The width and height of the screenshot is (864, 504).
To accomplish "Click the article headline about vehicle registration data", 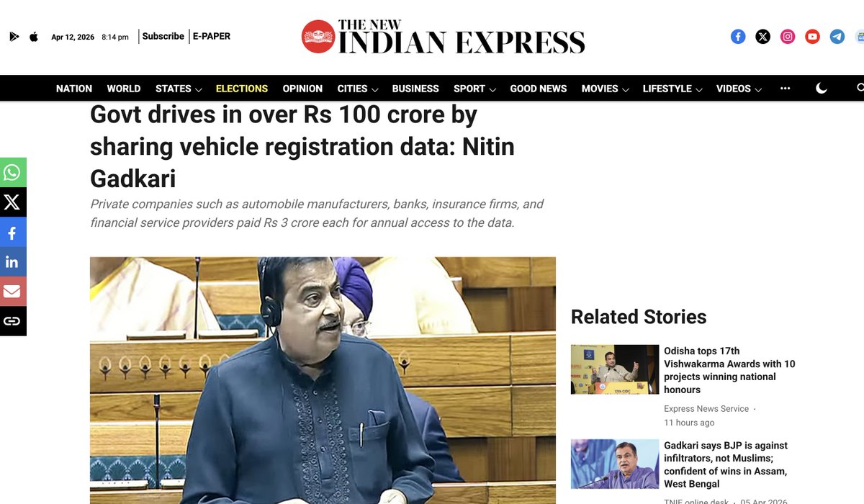I will [302, 146].
